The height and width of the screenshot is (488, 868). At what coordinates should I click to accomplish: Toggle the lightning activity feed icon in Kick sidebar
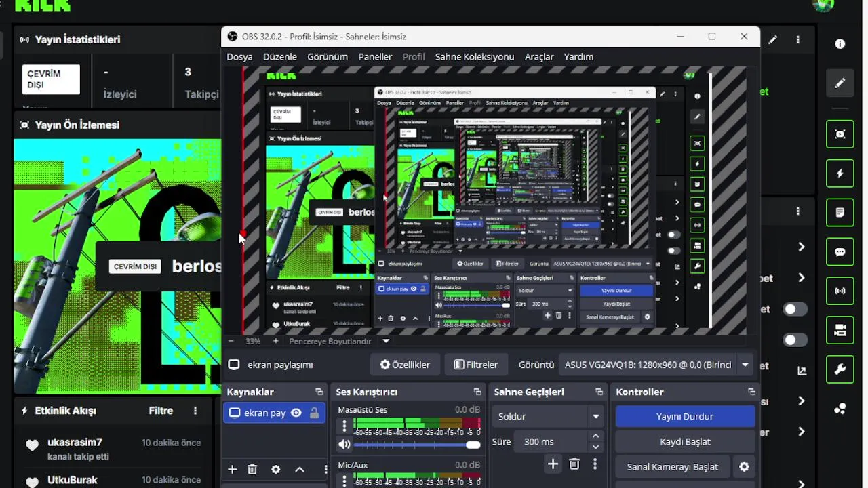pos(840,174)
